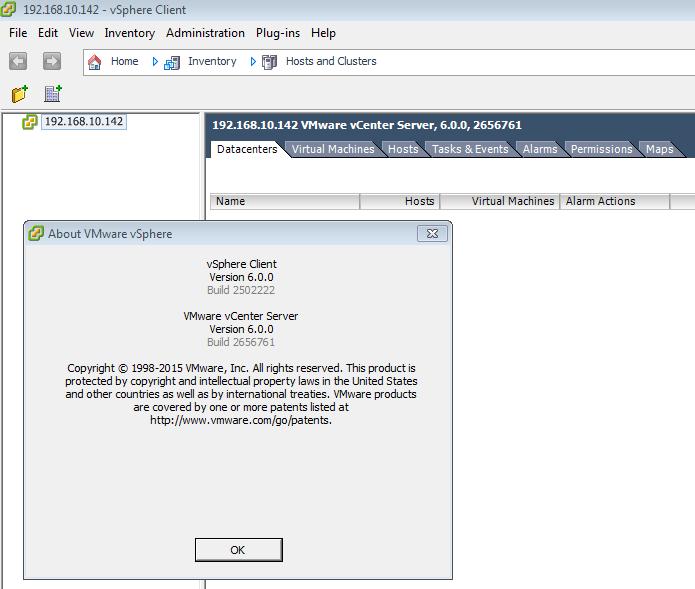Click the Hosts and Clusters breadcrumb icon
Screen dimensions: 695x589
pos(269,62)
